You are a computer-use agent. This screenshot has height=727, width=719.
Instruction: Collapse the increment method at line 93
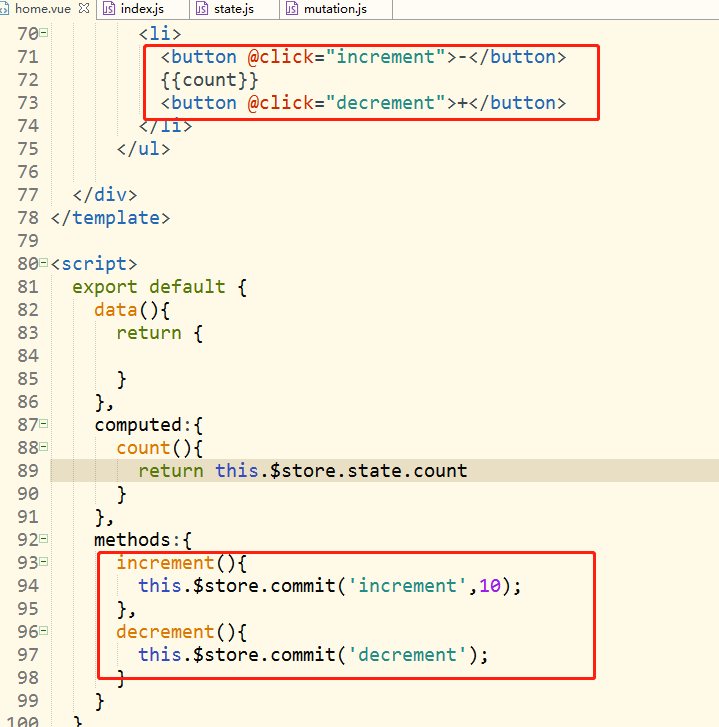44,562
